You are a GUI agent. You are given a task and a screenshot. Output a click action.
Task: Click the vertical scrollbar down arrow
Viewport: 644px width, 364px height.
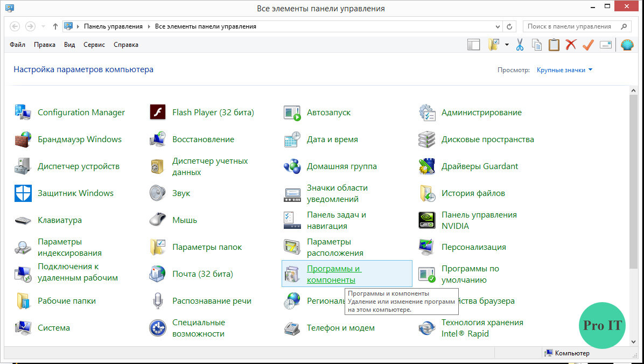click(x=633, y=341)
